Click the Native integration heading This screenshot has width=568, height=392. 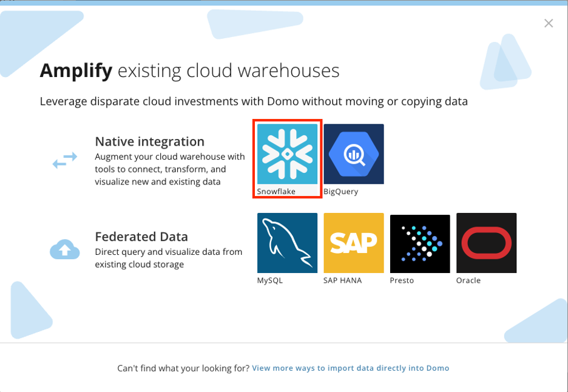click(149, 142)
